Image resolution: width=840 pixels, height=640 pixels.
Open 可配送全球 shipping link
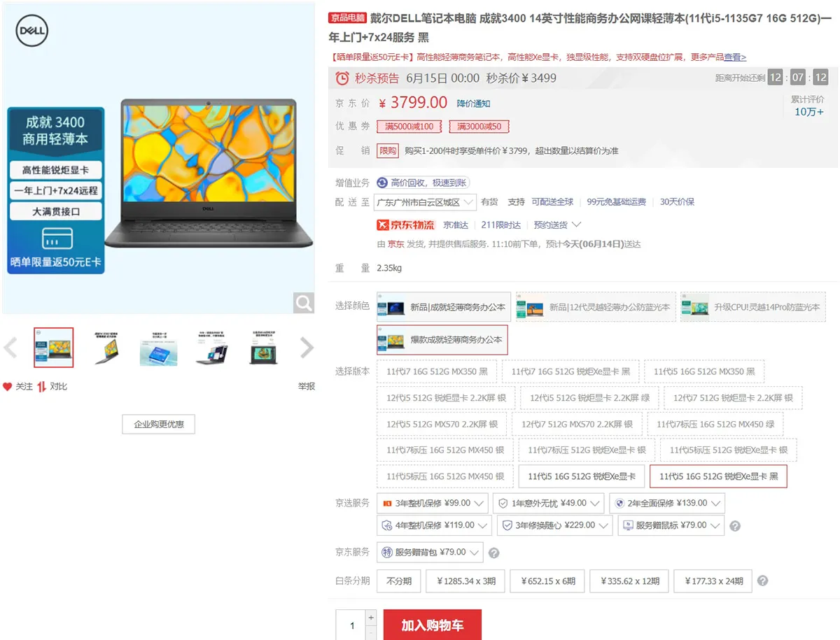click(552, 202)
